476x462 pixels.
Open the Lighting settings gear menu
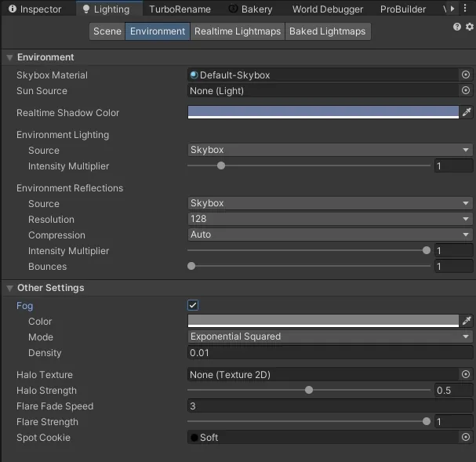tap(470, 27)
